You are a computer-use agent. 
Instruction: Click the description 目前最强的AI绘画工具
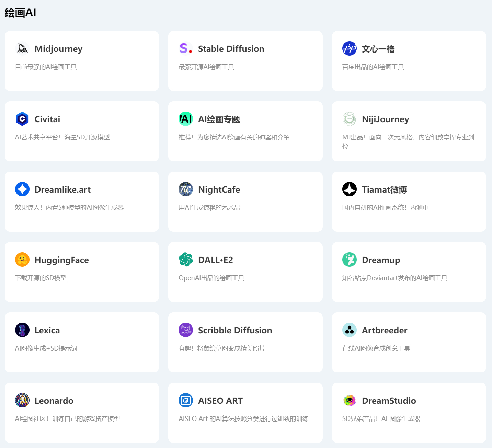[x=46, y=67]
